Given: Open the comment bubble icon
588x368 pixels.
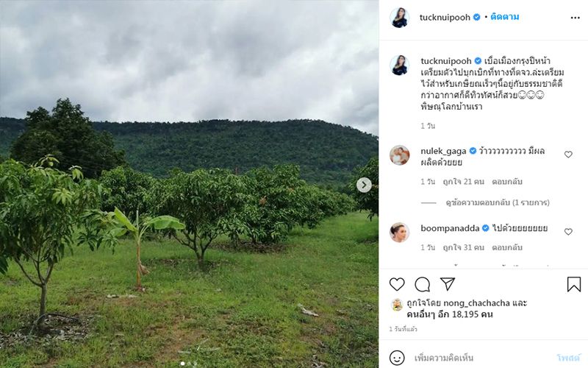Looking at the screenshot, I should (422, 285).
